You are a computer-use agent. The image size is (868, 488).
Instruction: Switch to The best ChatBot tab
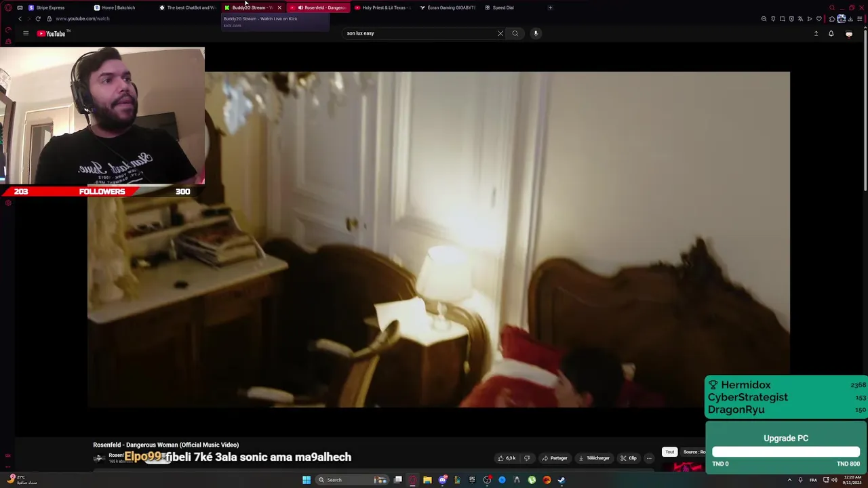[x=188, y=7]
